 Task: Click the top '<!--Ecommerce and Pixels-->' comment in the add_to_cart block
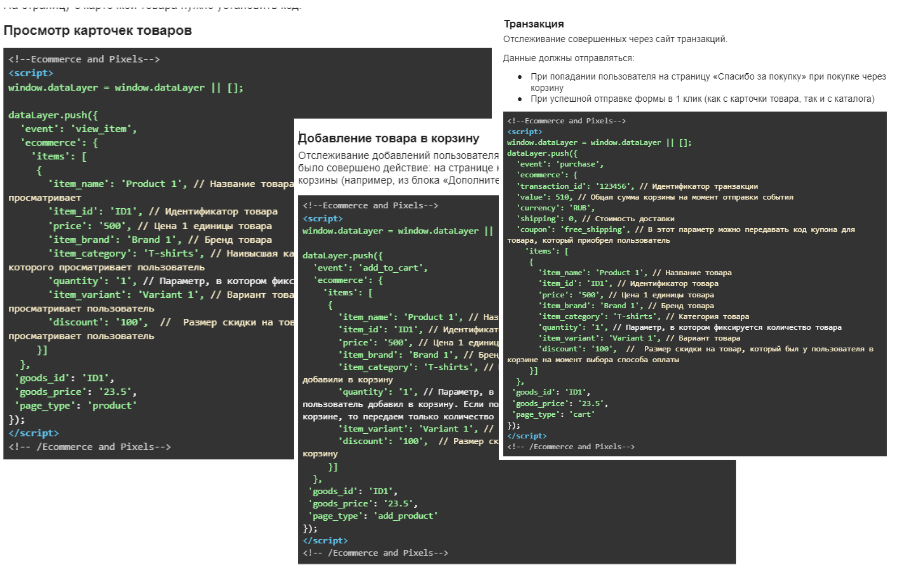pyautogui.click(x=370, y=206)
